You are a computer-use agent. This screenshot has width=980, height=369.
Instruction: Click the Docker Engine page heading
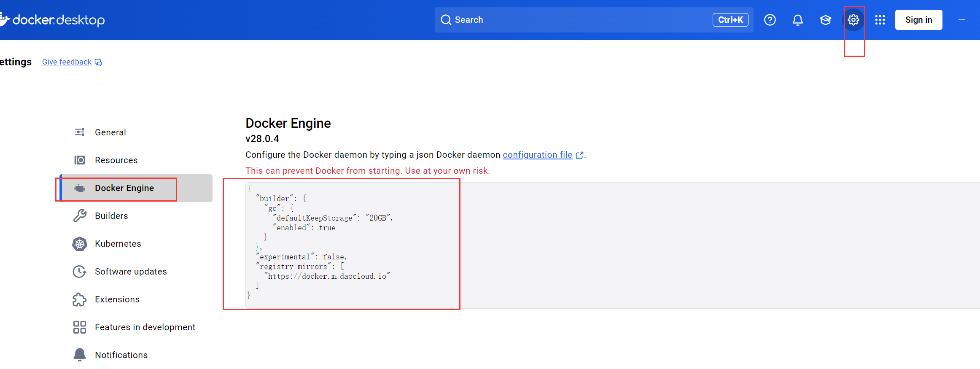click(x=288, y=123)
